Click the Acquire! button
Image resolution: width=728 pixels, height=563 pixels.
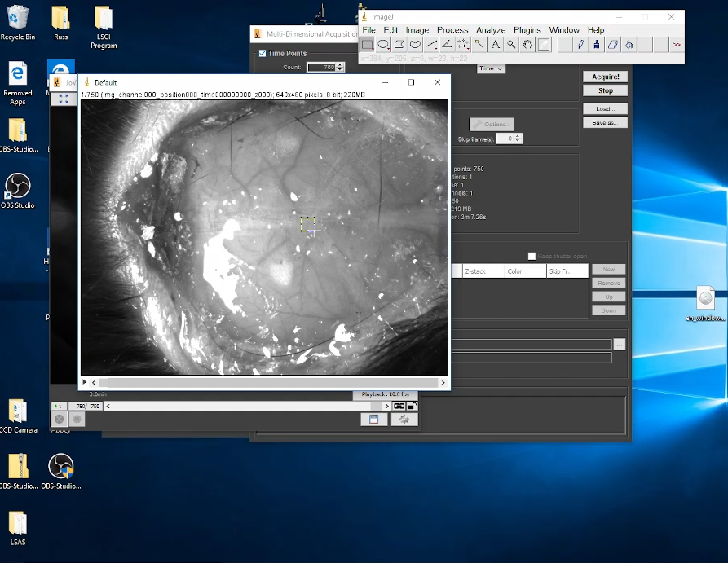pyautogui.click(x=605, y=77)
